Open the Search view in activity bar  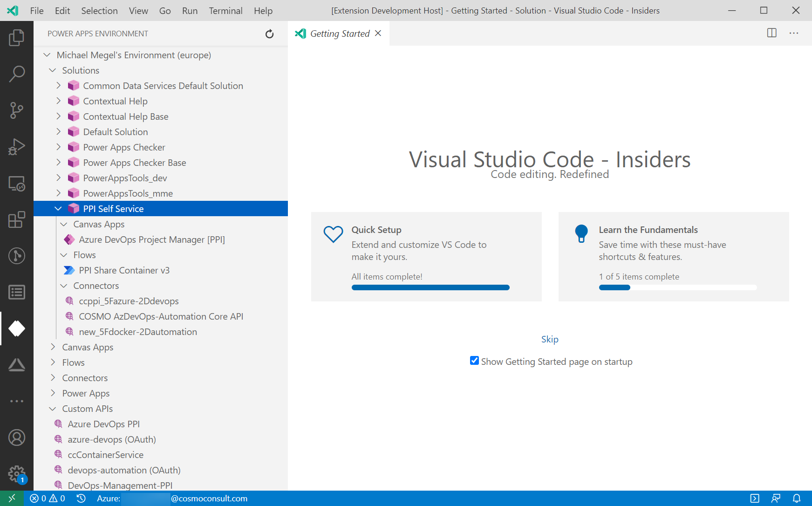17,74
